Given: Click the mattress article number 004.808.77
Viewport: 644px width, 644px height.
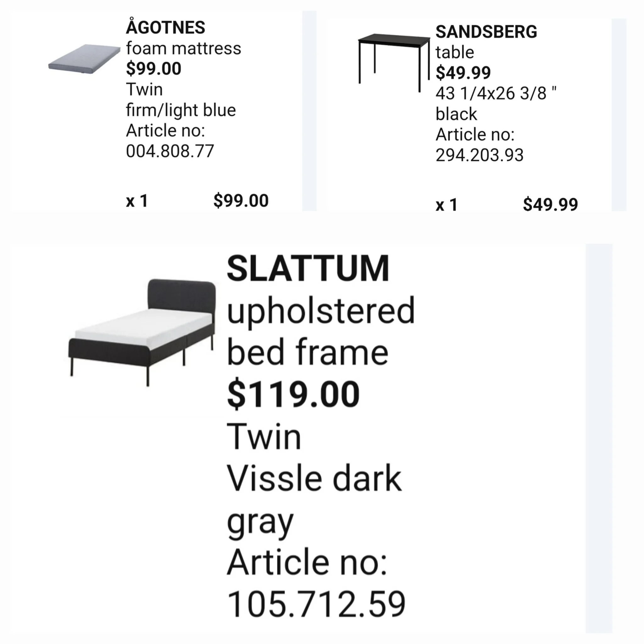Looking at the screenshot, I should [170, 151].
